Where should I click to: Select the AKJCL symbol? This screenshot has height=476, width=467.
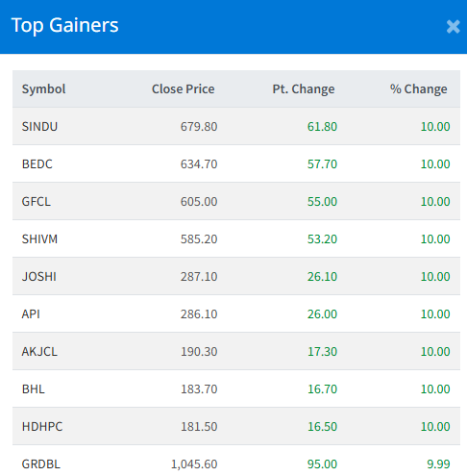click(39, 351)
